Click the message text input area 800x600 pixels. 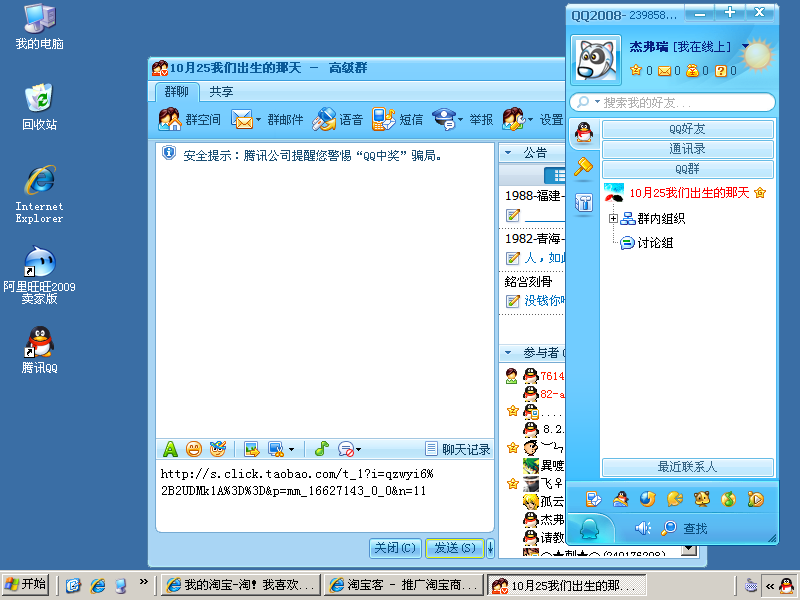point(324,495)
